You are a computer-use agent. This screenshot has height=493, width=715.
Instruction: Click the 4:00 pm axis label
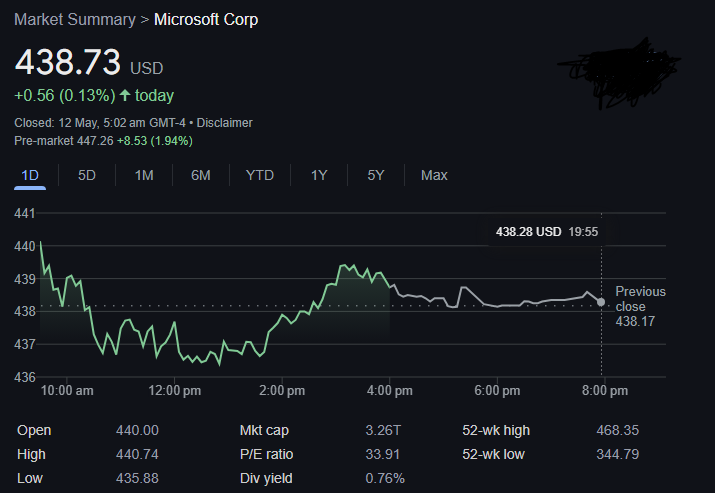pyautogui.click(x=390, y=391)
